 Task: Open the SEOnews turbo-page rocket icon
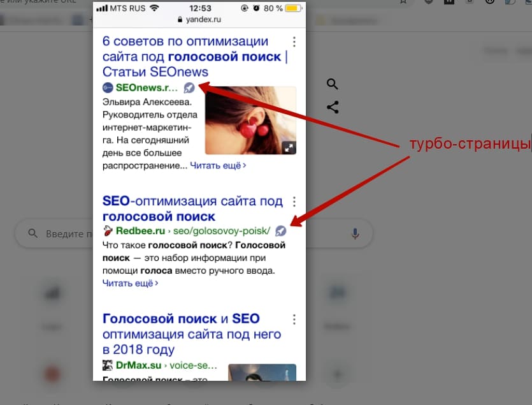(x=189, y=87)
